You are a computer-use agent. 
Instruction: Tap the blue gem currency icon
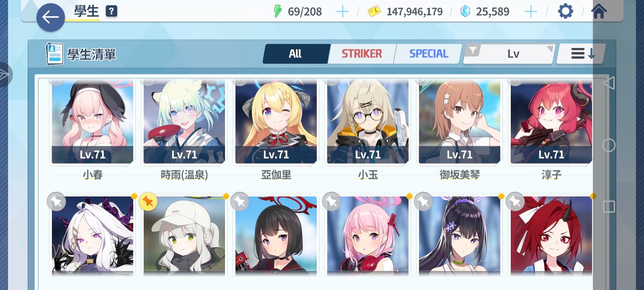click(465, 12)
